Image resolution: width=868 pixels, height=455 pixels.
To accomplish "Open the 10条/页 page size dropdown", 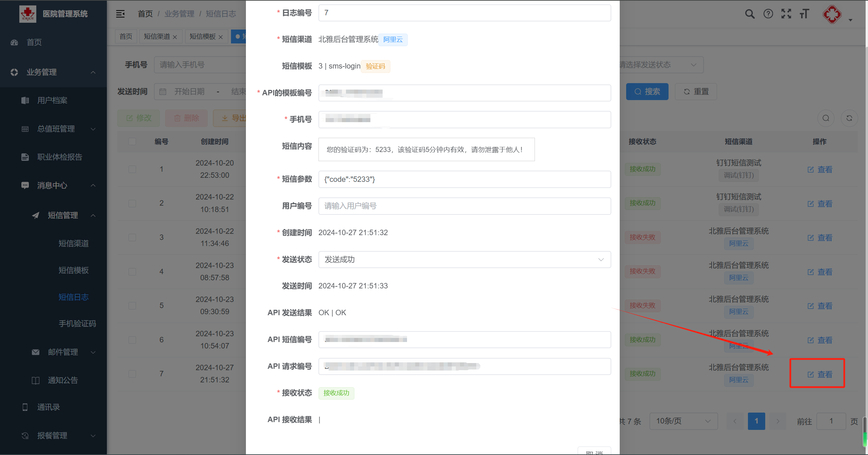I will (683, 421).
